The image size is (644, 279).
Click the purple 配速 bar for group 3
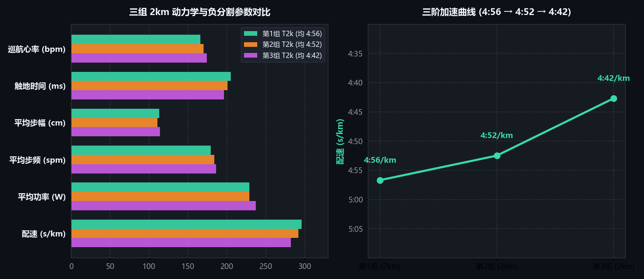point(181,243)
